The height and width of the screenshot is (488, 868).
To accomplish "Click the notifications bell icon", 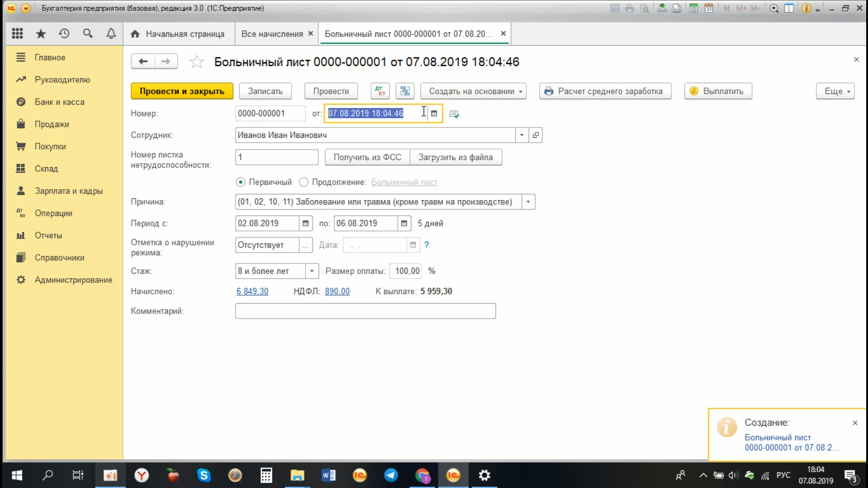I will 111,33.
